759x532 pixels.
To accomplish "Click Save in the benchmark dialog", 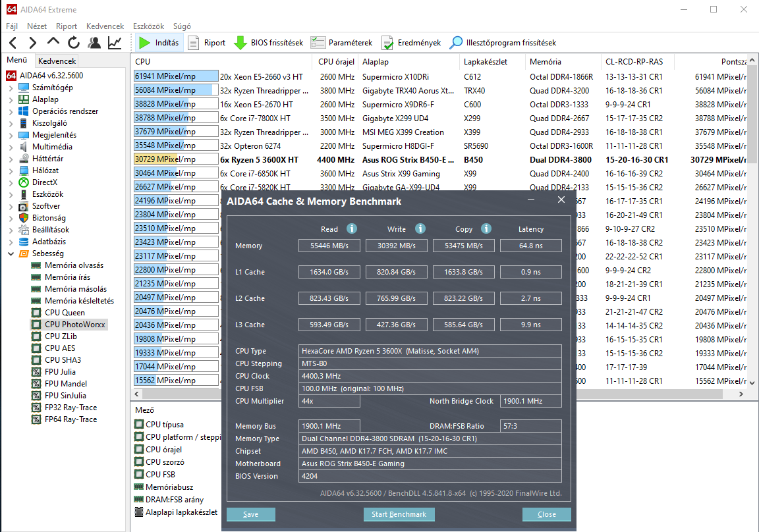I will tap(251, 514).
